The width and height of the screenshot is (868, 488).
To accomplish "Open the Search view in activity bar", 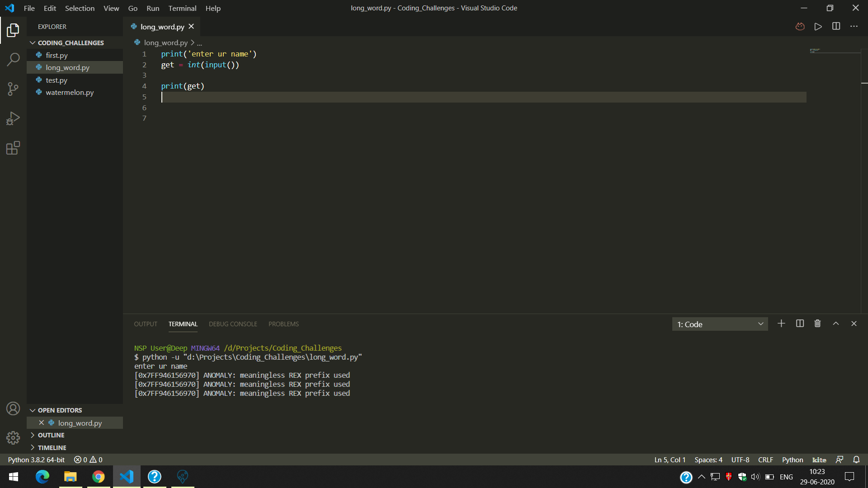I will pos(13,59).
